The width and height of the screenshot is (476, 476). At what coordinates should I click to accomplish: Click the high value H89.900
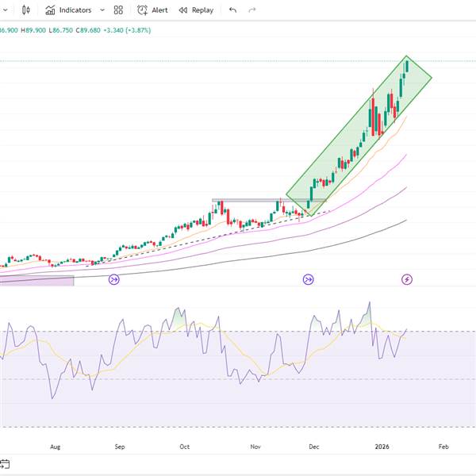tap(33, 30)
